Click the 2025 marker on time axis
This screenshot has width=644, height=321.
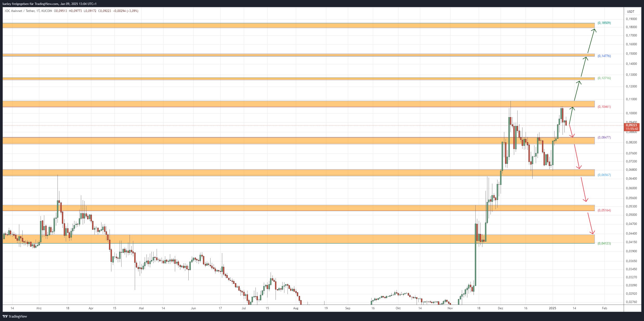coord(552,308)
